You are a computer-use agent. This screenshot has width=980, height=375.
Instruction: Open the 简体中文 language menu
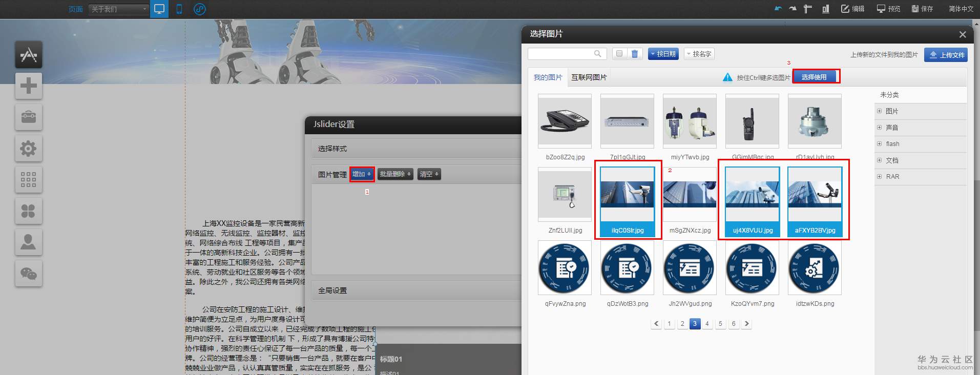[961, 9]
